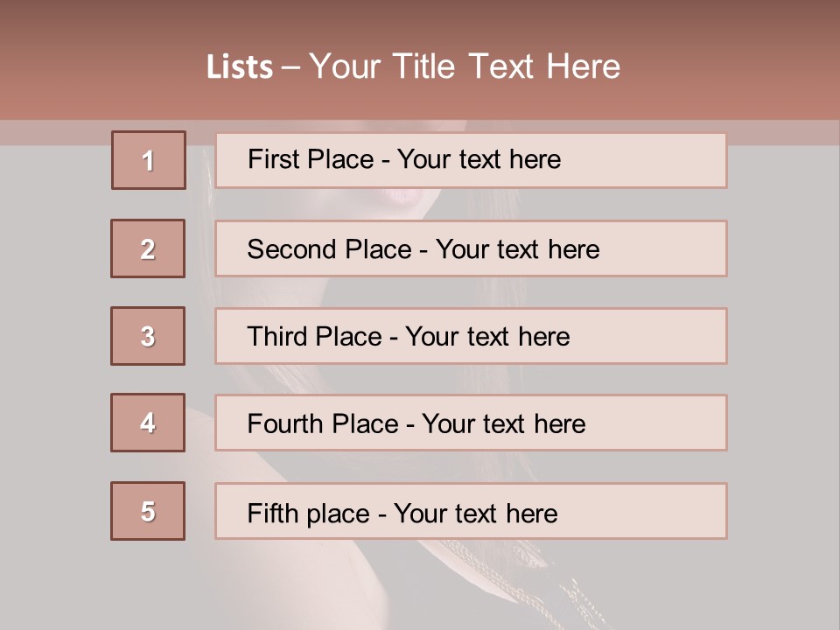
Task: Select the number 1 box
Action: 149,160
